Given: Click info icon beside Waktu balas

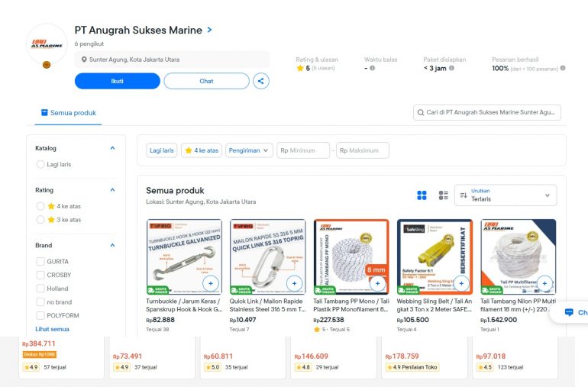Looking at the screenshot, I should pyautogui.click(x=372, y=68).
